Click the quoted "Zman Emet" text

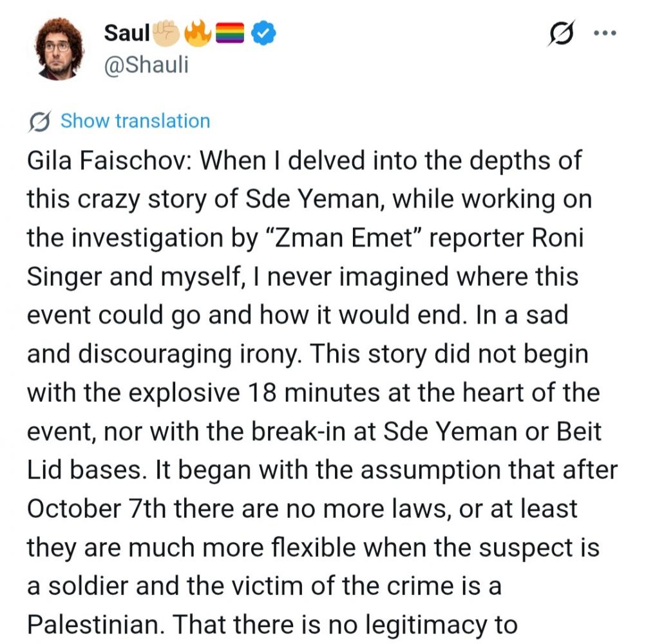point(334,239)
